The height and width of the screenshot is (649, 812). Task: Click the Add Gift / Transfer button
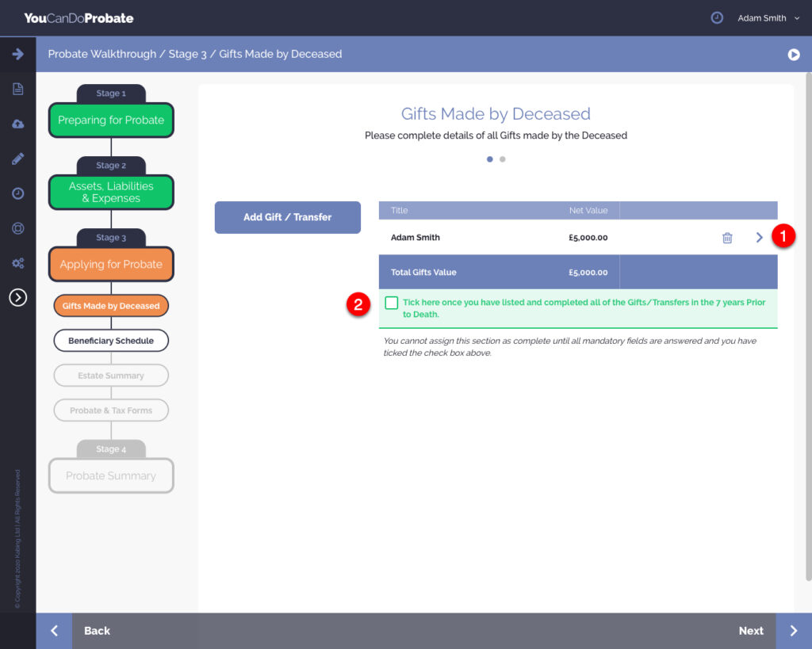coord(287,217)
